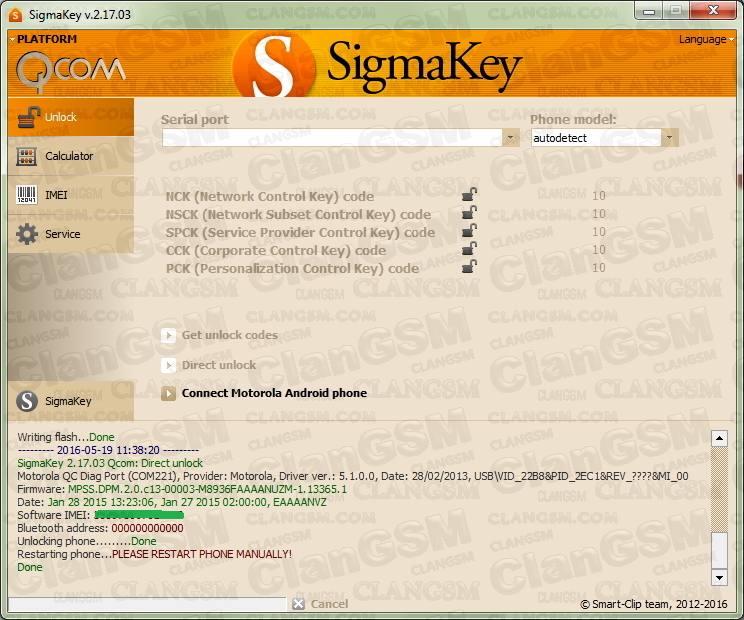Click the padlock icon on Unlock tab
The image size is (744, 620).
28,117
